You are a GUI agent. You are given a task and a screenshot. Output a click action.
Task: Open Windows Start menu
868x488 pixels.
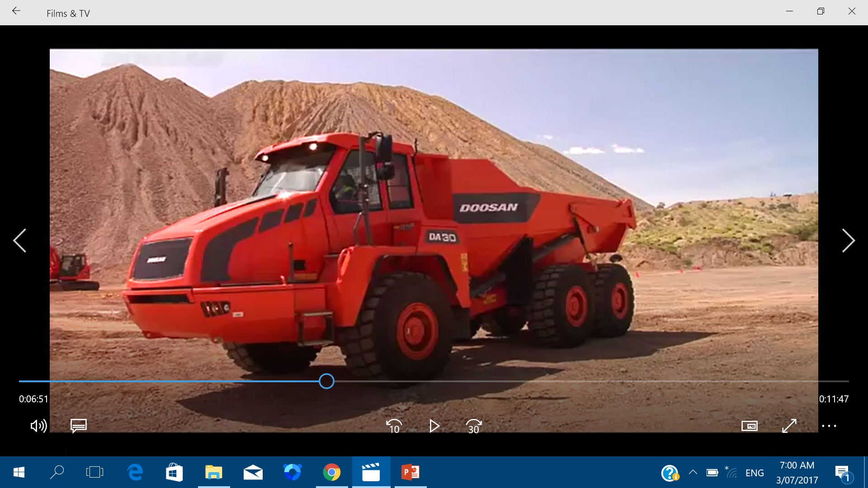coord(19,472)
